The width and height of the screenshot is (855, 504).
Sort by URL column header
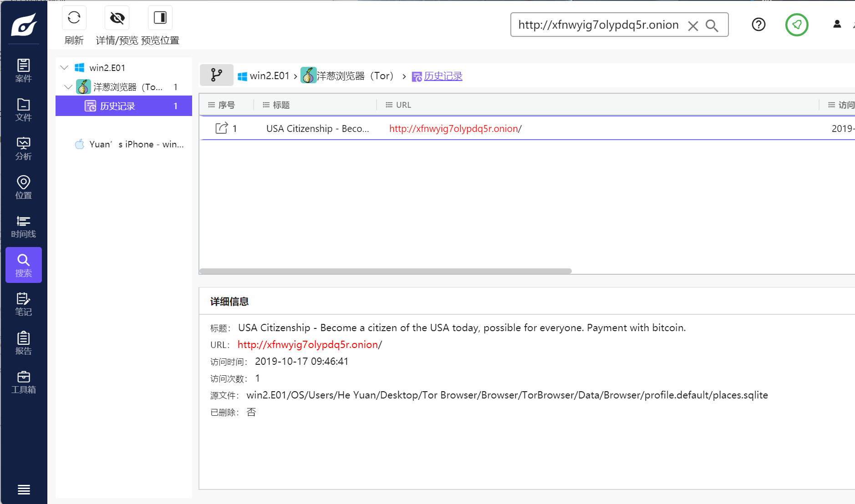[403, 105]
